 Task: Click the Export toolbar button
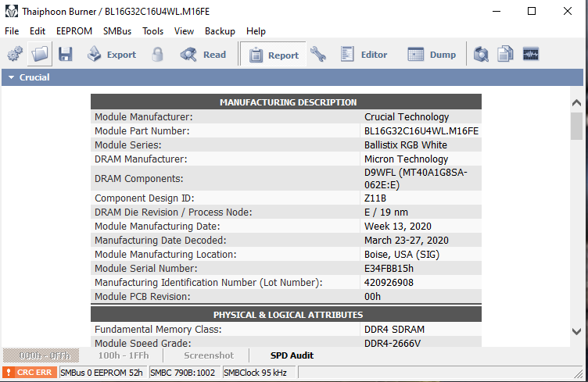pyautogui.click(x=111, y=55)
